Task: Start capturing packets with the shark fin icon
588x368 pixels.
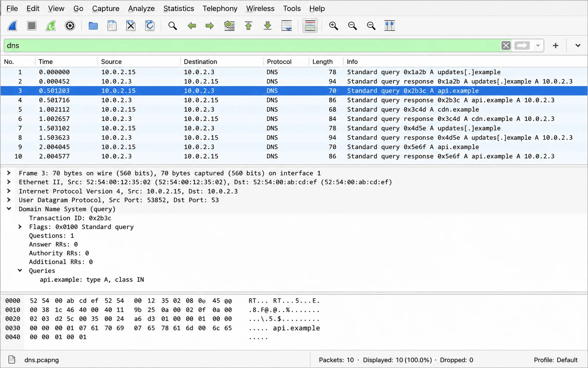Action: tap(13, 26)
